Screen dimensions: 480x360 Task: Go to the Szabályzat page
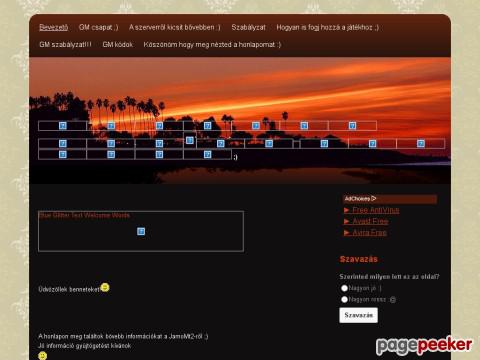coord(248,27)
